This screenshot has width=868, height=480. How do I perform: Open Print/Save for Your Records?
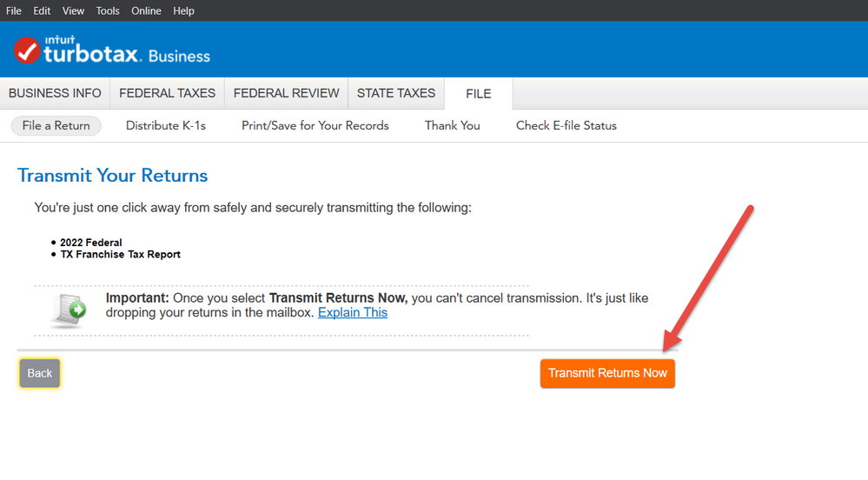click(x=315, y=125)
